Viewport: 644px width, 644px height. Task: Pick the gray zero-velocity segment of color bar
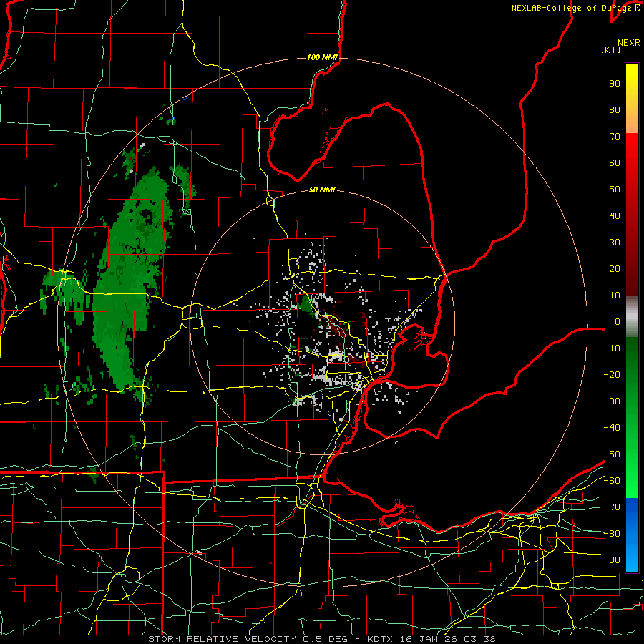coord(632,316)
